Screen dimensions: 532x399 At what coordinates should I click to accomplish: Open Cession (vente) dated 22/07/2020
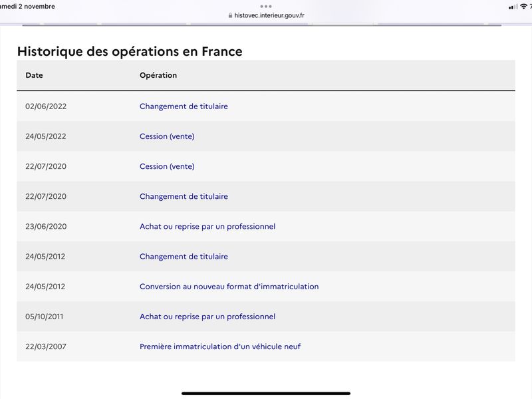click(167, 166)
